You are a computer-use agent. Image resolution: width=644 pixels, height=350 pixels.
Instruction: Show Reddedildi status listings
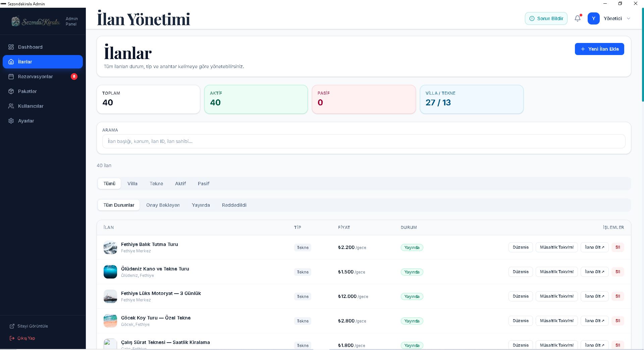coord(234,205)
